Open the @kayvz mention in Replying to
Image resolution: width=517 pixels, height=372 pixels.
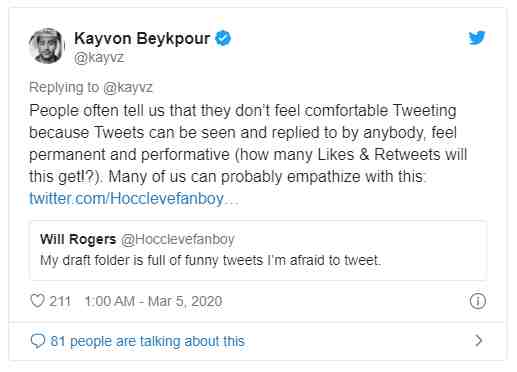click(x=128, y=87)
